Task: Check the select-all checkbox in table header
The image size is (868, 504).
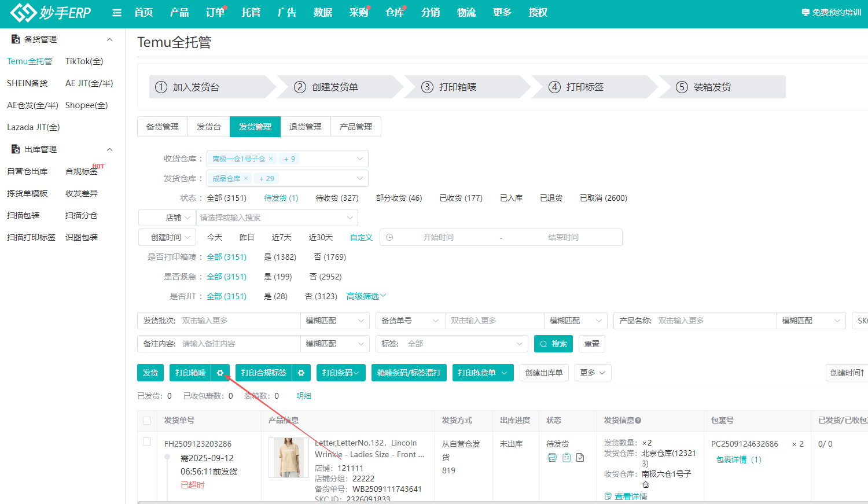Action: (147, 421)
